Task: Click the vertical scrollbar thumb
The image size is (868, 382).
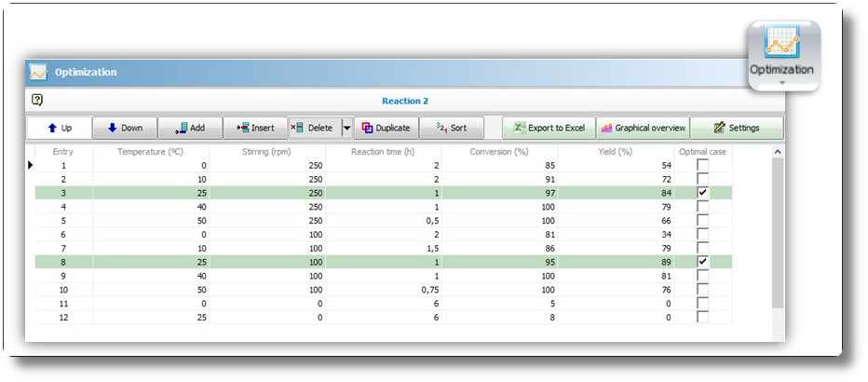Action: pyautogui.click(x=778, y=233)
